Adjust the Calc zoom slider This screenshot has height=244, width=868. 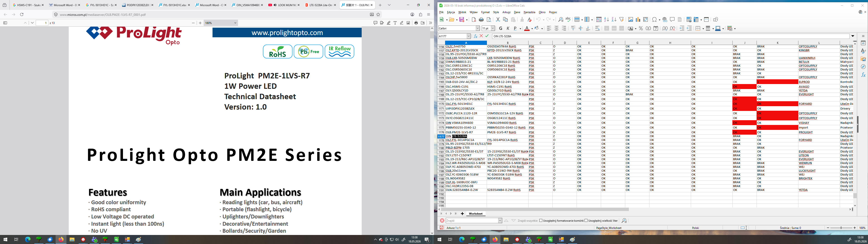[841, 228]
